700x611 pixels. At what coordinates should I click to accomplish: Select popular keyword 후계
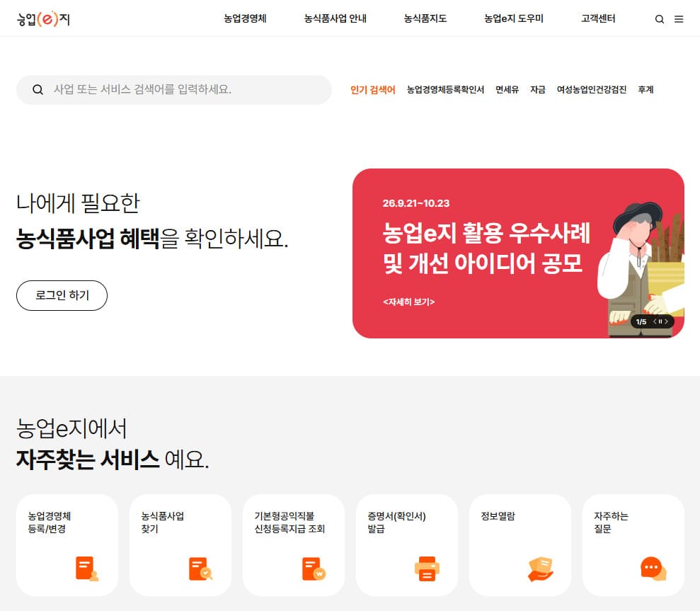646,90
